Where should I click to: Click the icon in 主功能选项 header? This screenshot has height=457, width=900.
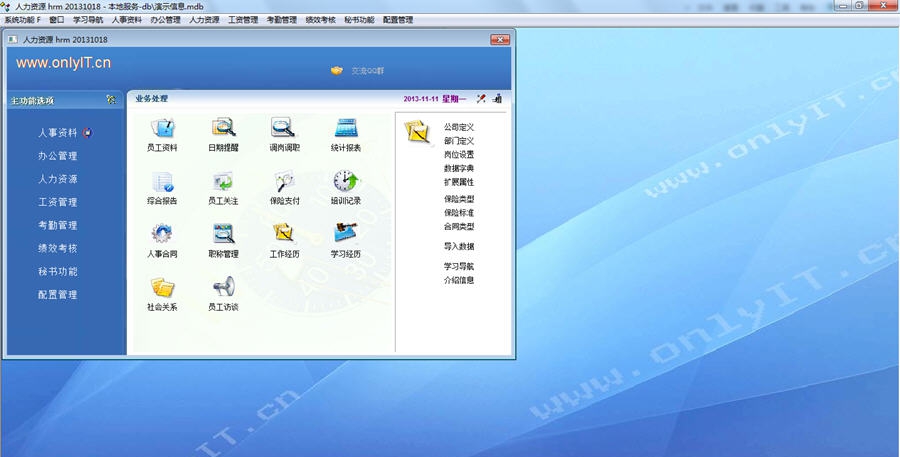(x=111, y=100)
